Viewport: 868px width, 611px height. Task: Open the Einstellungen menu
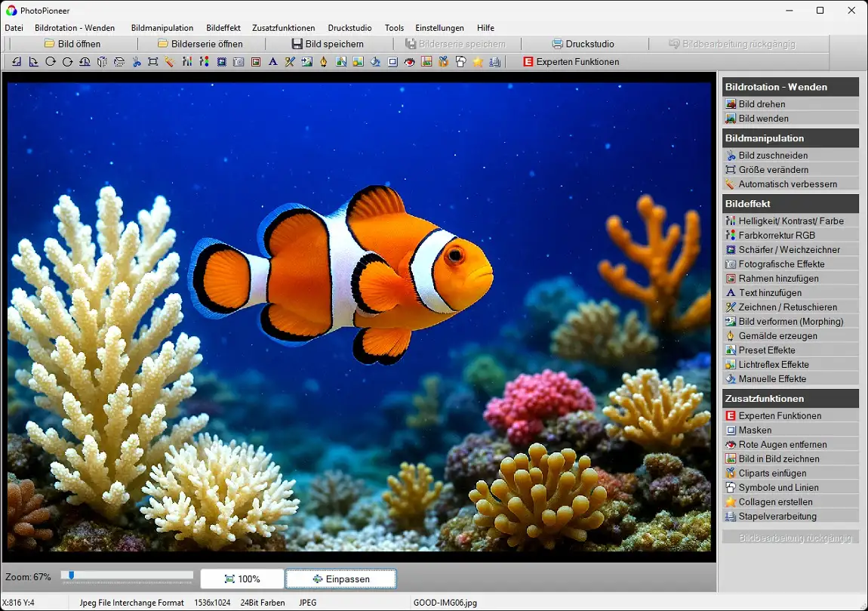pos(440,28)
